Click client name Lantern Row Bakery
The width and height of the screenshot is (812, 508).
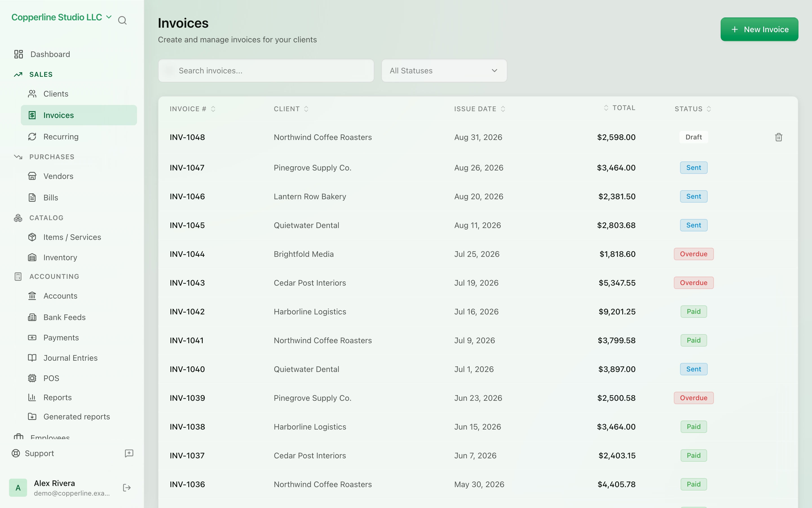[310, 196]
